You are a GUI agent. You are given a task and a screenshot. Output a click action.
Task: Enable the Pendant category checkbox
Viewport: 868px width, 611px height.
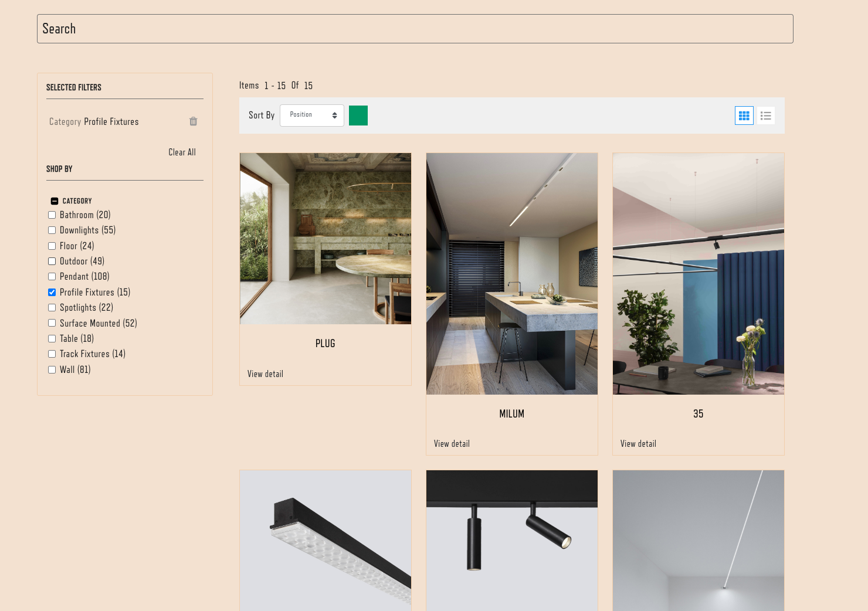pos(52,277)
